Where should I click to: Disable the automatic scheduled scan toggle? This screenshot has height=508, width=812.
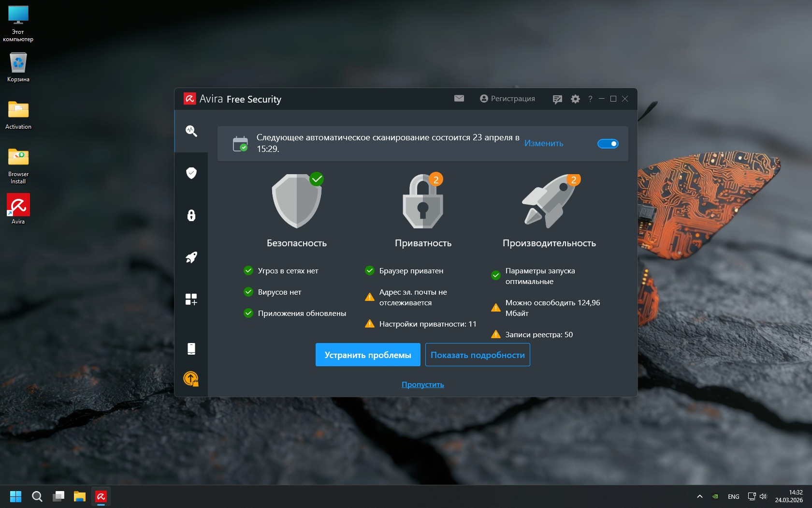point(608,144)
